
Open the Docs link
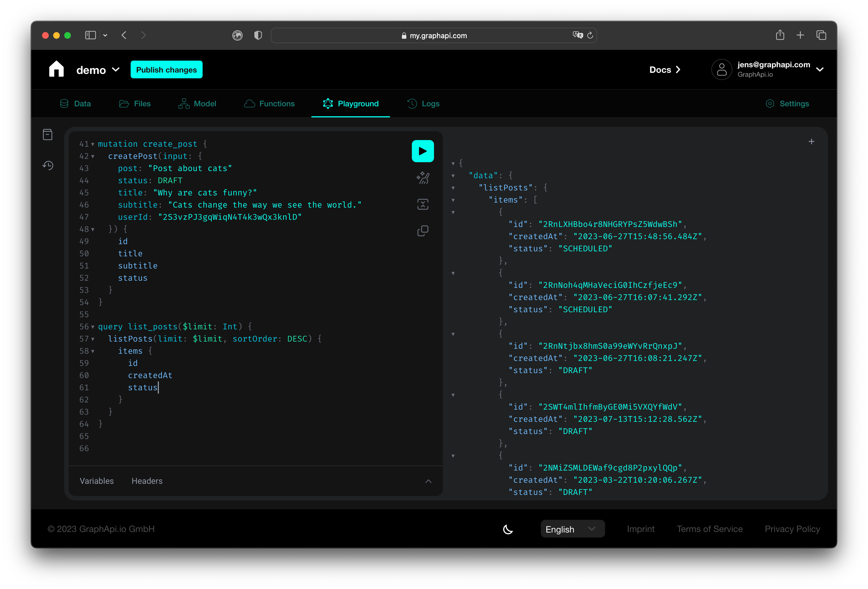click(665, 70)
